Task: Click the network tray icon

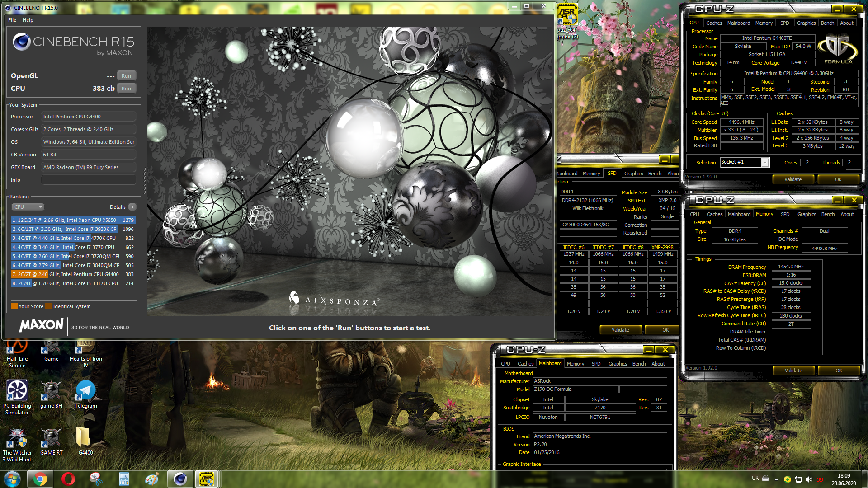Action: 798,479
